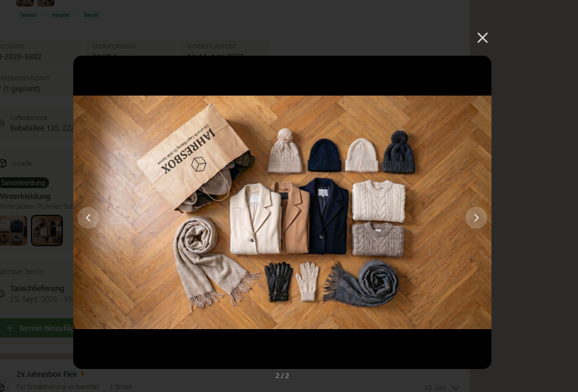This screenshot has width=578, height=392.
Task: Click the Termin step label
Action: [x=28, y=15]
